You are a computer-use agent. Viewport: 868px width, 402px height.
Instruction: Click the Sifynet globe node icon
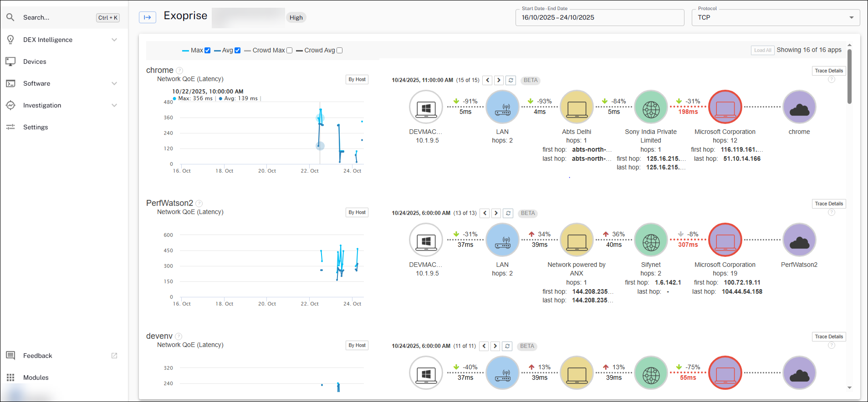pos(651,240)
